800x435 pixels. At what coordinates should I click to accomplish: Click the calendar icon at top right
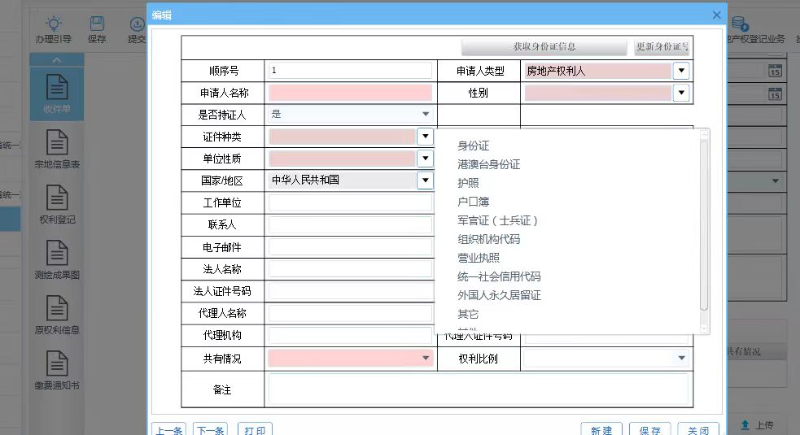774,70
